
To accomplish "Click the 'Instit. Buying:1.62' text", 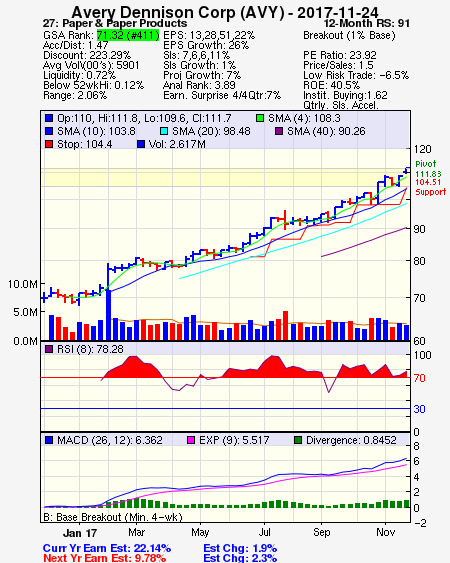I will click(x=345, y=96).
